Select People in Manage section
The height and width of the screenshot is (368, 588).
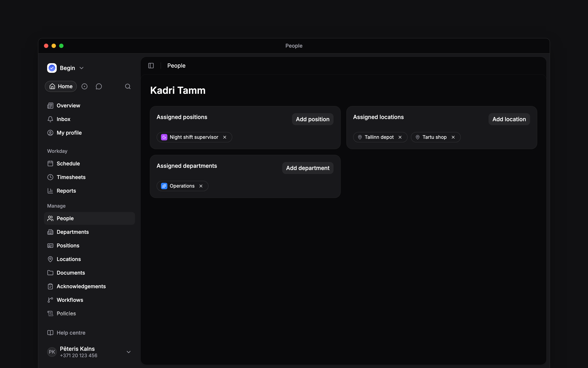pyautogui.click(x=89, y=218)
